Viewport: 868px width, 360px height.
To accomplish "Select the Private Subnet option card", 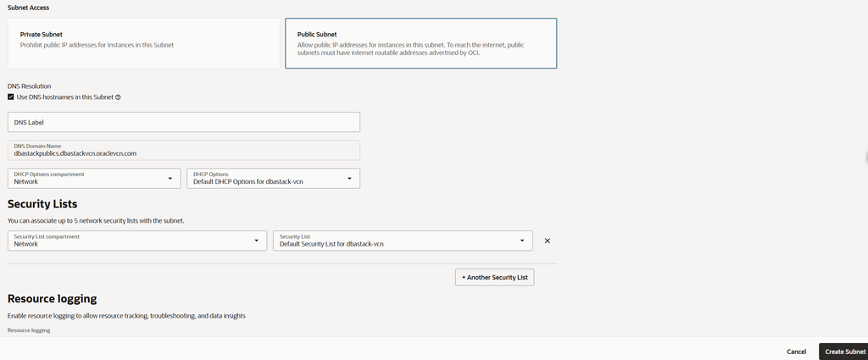I will (144, 43).
